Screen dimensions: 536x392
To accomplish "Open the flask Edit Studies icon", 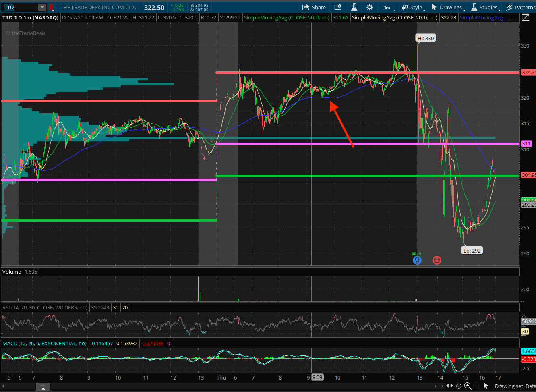I will click(354, 7).
